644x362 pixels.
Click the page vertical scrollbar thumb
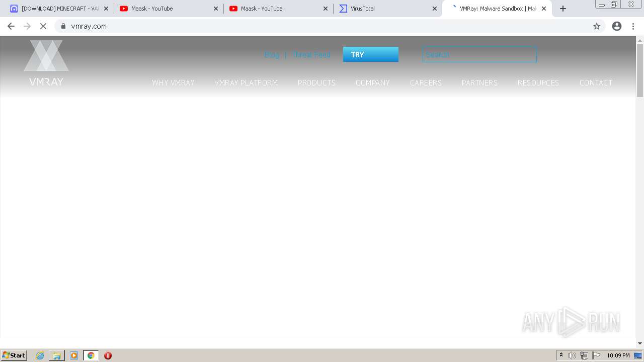(640, 70)
